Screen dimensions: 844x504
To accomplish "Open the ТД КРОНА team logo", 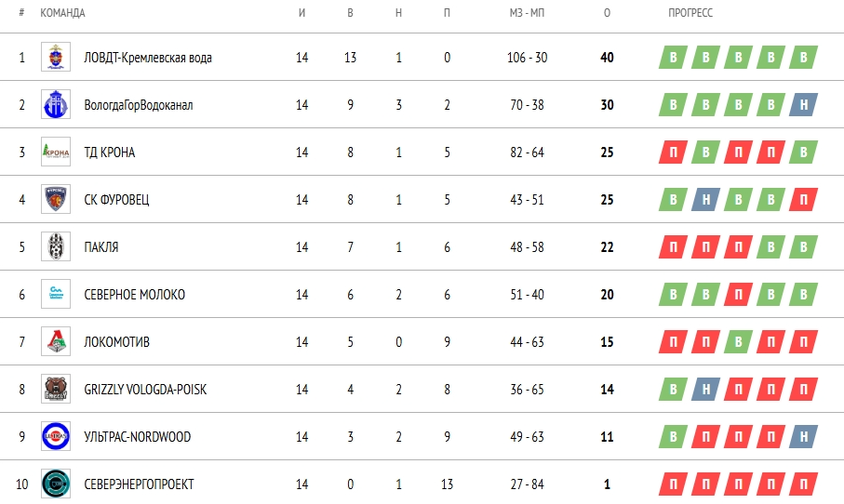I will (55, 153).
